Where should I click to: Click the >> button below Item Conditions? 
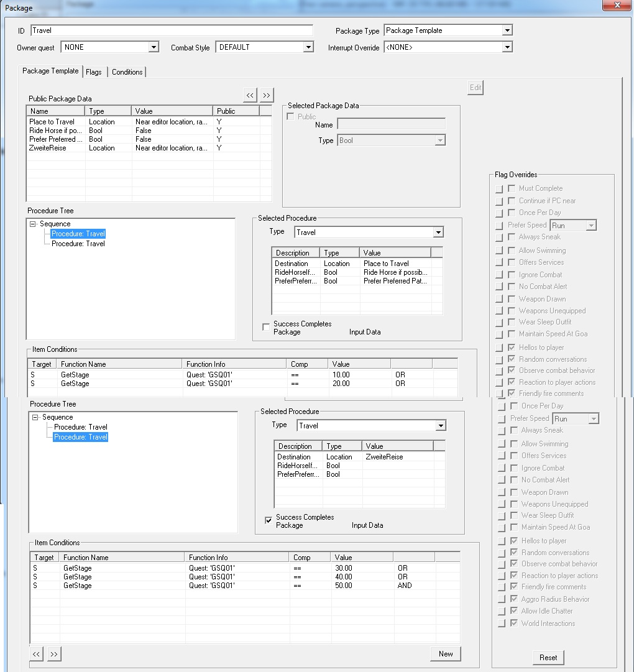54,654
